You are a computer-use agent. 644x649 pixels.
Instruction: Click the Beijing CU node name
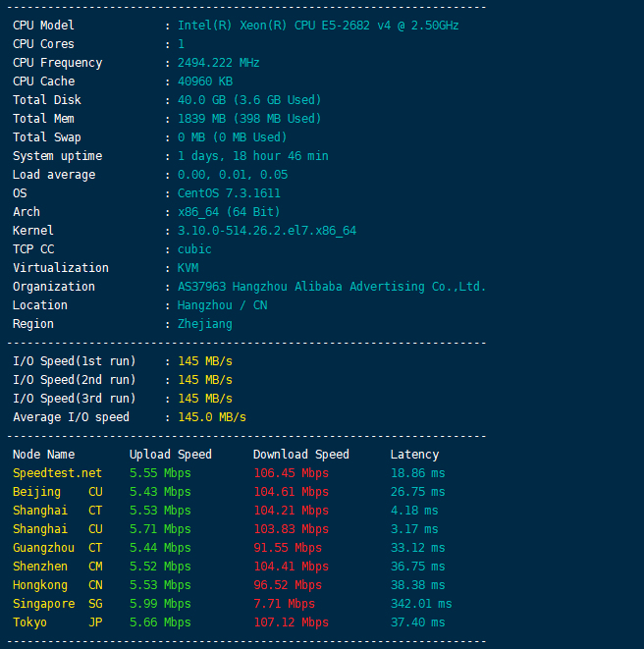coord(57,492)
